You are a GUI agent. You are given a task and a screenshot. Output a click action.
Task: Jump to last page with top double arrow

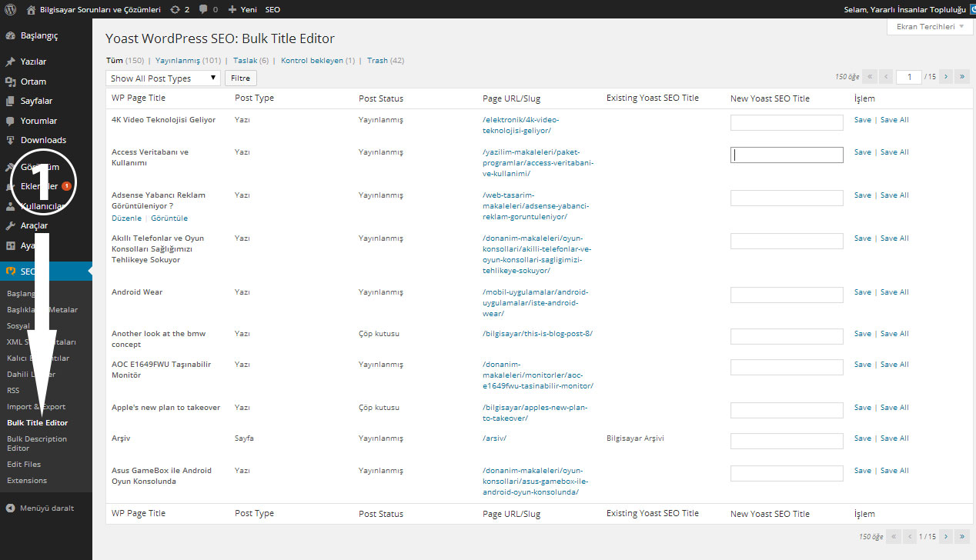click(962, 76)
